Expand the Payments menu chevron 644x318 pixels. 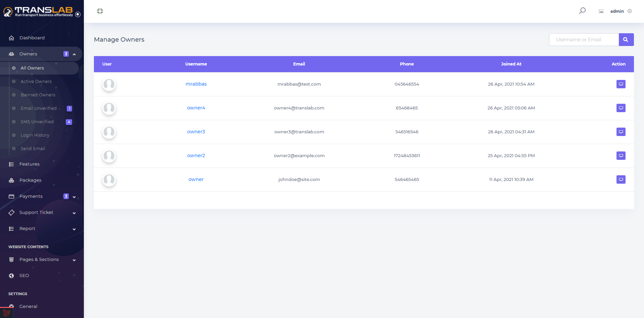point(74,197)
